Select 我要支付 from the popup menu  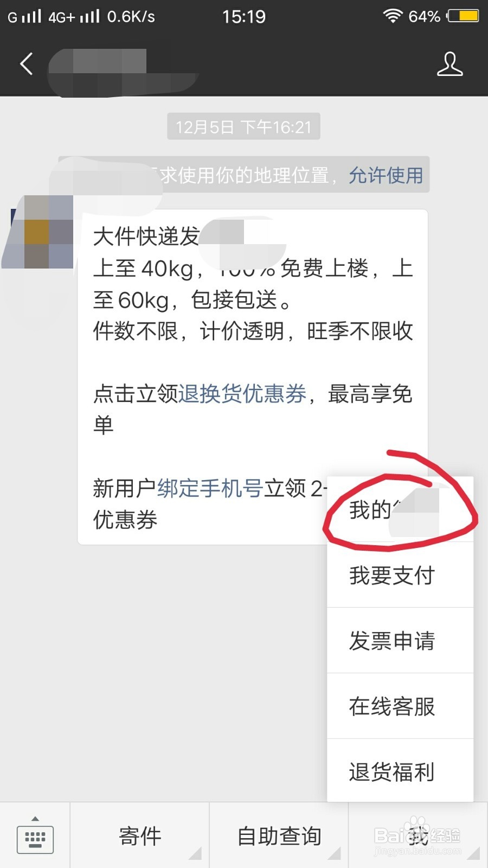(400, 575)
